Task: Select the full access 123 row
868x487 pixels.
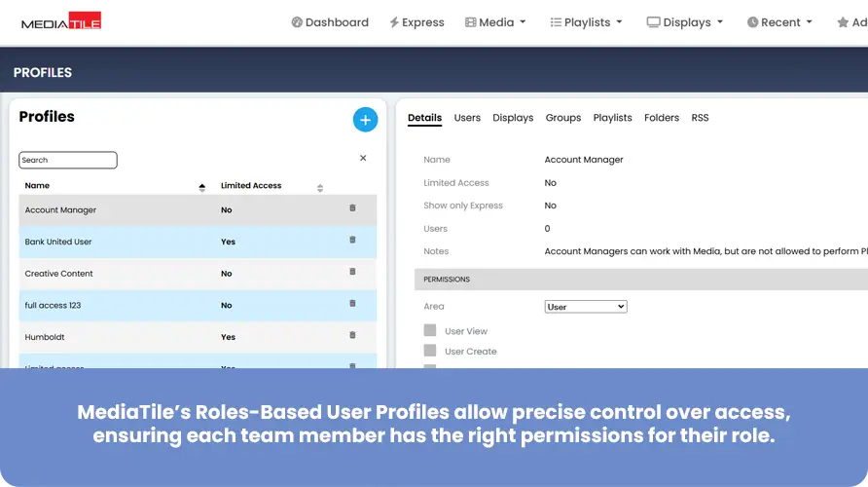Action: [x=198, y=305]
